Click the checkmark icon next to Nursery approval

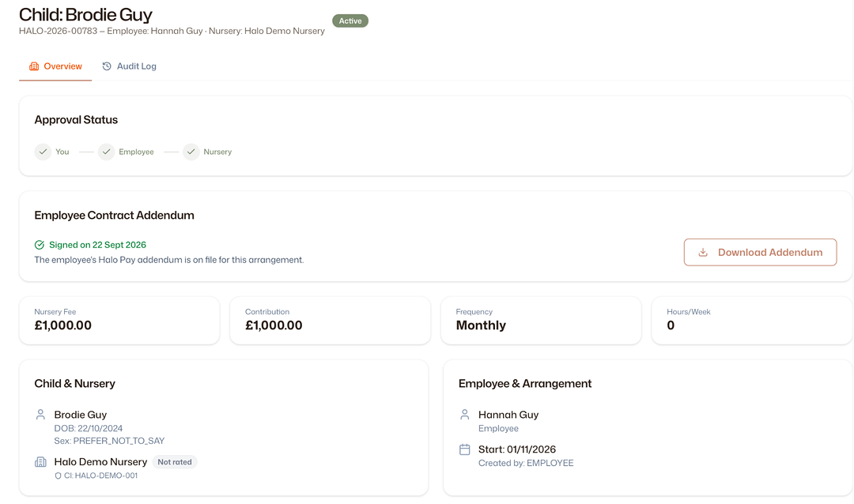pyautogui.click(x=191, y=152)
